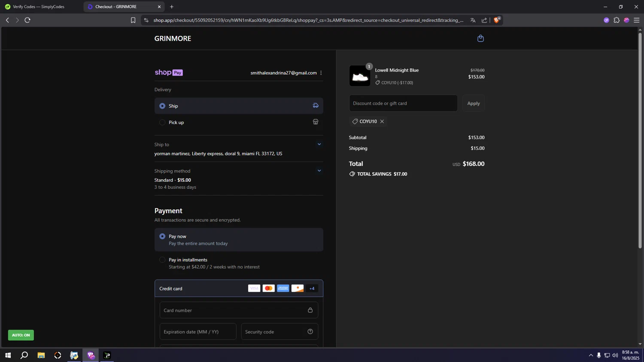
Task: Open the security code help icon
Action: [310, 332]
